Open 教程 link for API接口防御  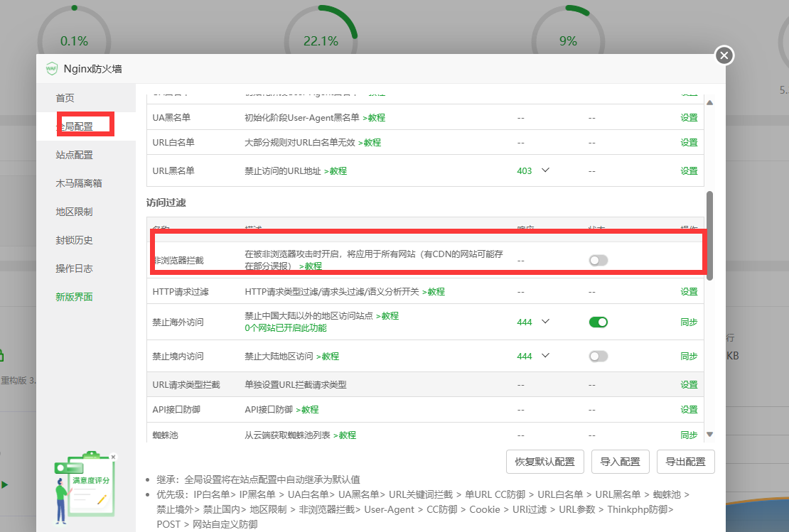308,409
